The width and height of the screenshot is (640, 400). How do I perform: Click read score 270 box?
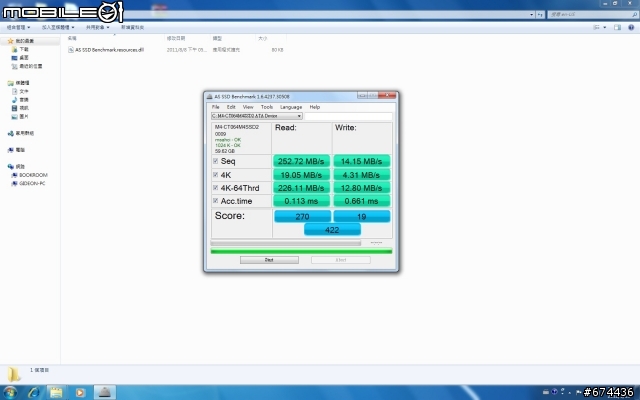[302, 216]
